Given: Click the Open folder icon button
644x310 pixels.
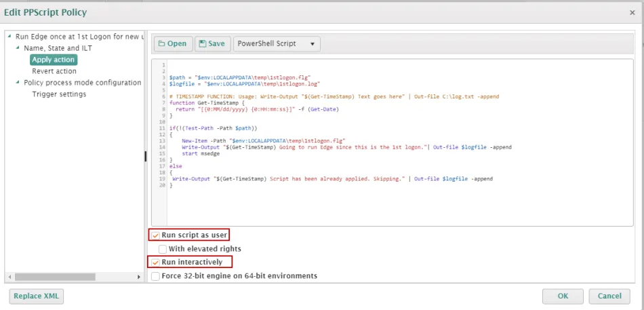Looking at the screenshot, I should (172, 44).
